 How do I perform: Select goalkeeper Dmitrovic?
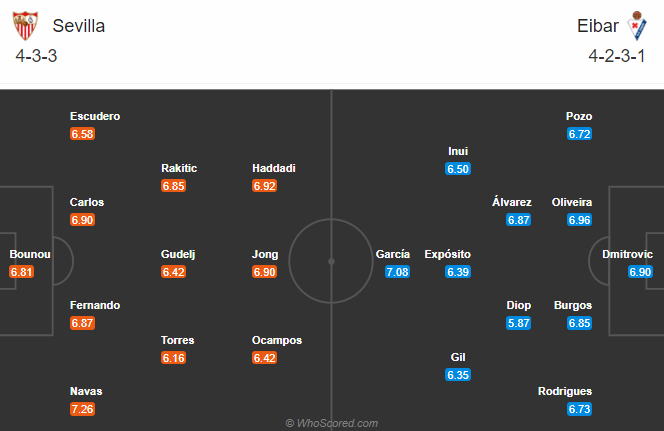[x=627, y=254]
